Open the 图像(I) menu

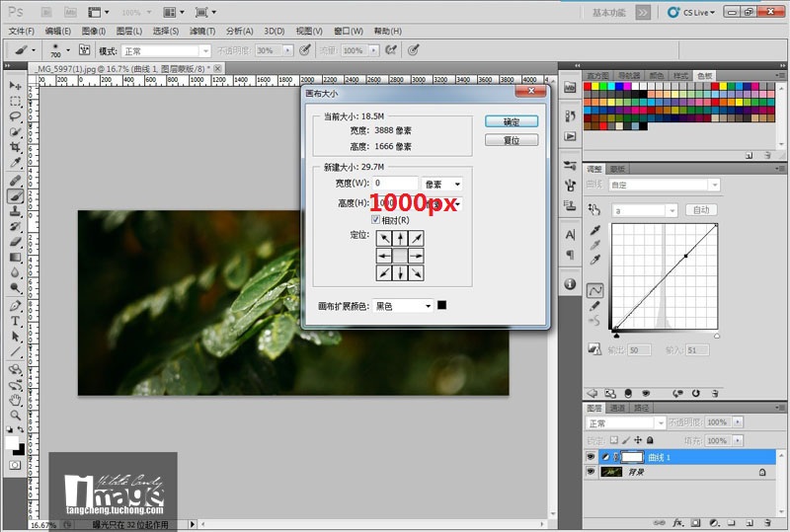pyautogui.click(x=94, y=32)
